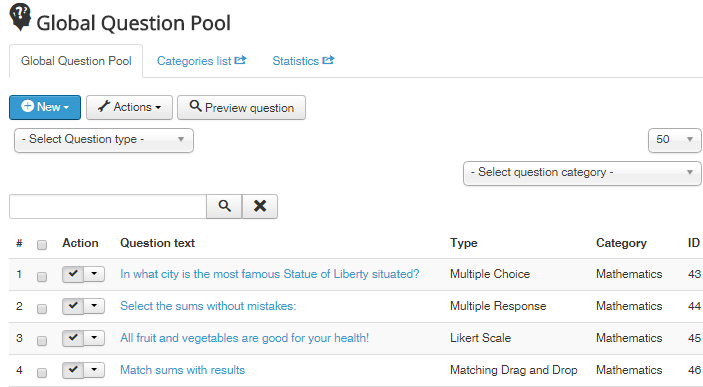The height and width of the screenshot is (387, 703).
Task: Check the box for row 1 Statue of Liberty question
Action: (x=42, y=277)
